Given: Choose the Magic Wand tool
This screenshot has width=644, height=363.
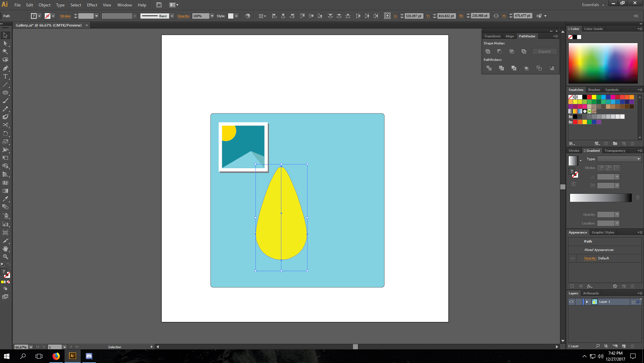Looking at the screenshot, I should [x=5, y=51].
